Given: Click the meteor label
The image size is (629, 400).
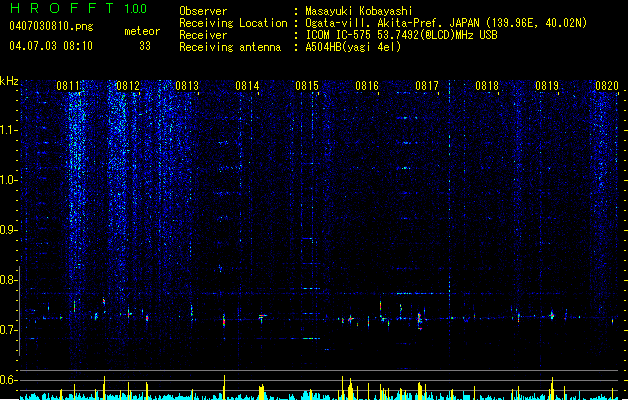Looking at the screenshot, I should tap(142, 31).
